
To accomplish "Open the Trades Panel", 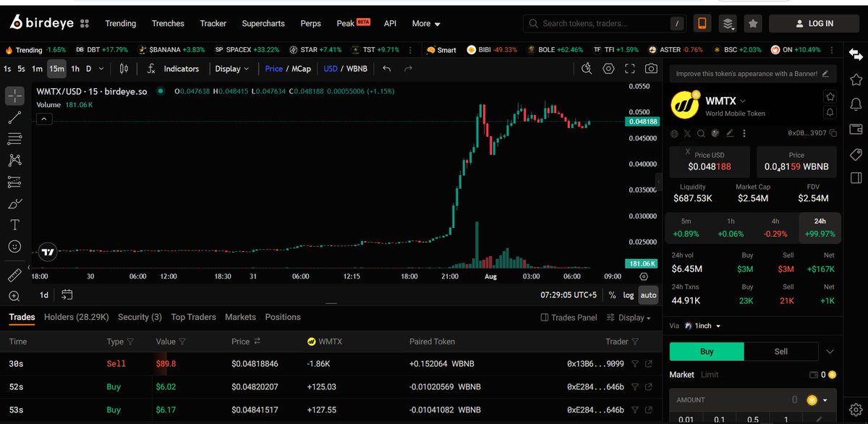I will [569, 318].
